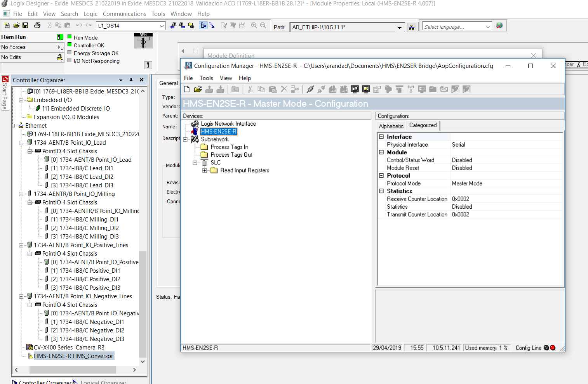588x384 pixels.
Task: Click the Open file icon in Configuration Manager
Action: pyautogui.click(x=198, y=90)
